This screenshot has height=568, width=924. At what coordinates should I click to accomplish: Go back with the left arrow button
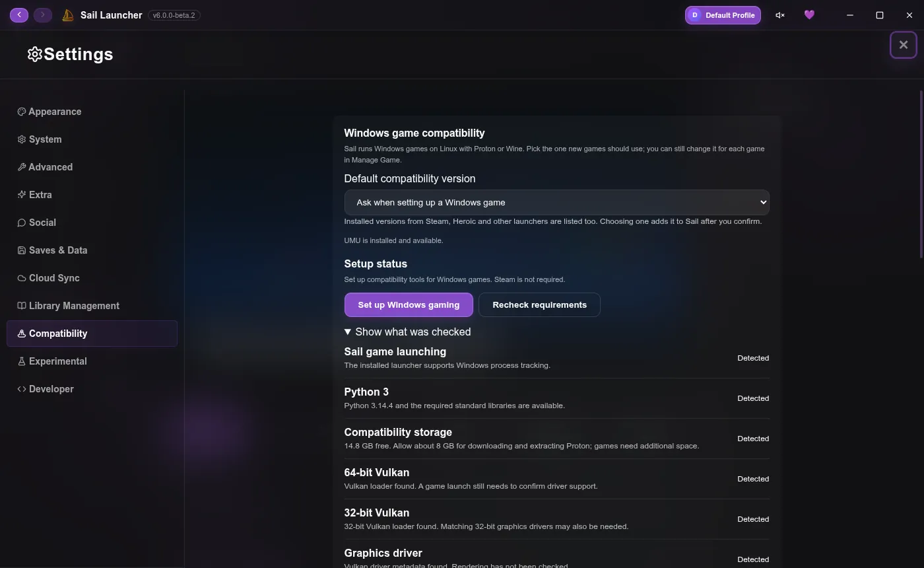click(19, 15)
